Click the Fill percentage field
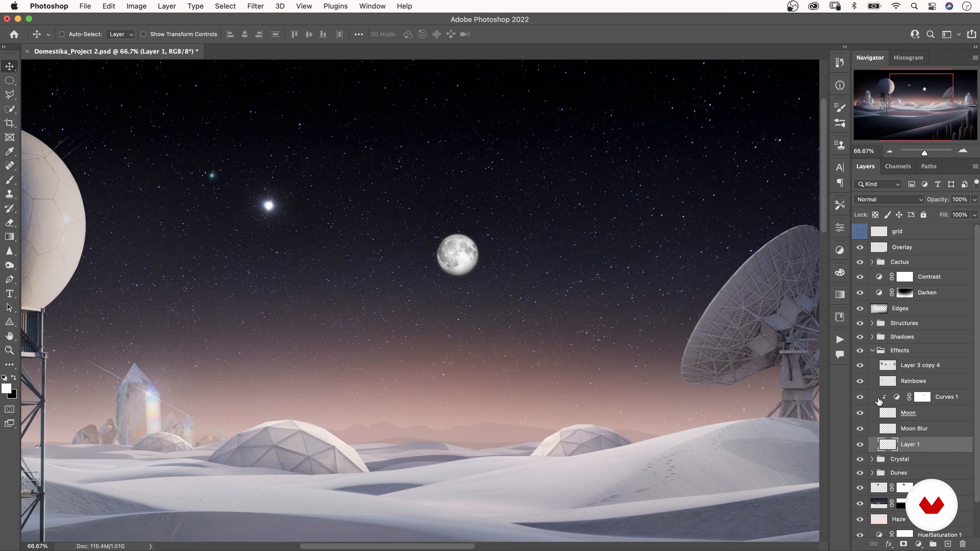This screenshot has height=551, width=980. pyautogui.click(x=960, y=215)
